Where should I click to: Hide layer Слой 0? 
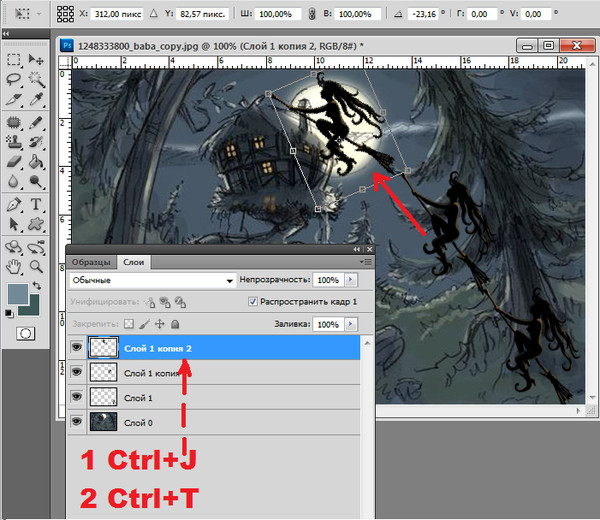(x=77, y=422)
